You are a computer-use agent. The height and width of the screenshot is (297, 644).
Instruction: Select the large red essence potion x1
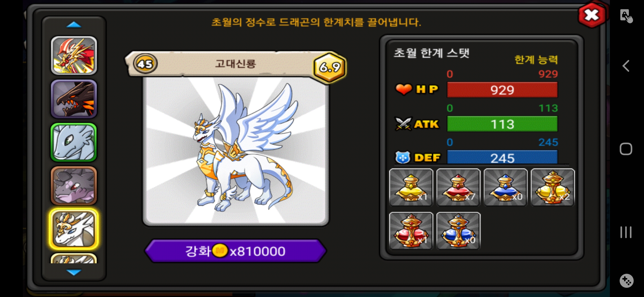click(x=411, y=231)
